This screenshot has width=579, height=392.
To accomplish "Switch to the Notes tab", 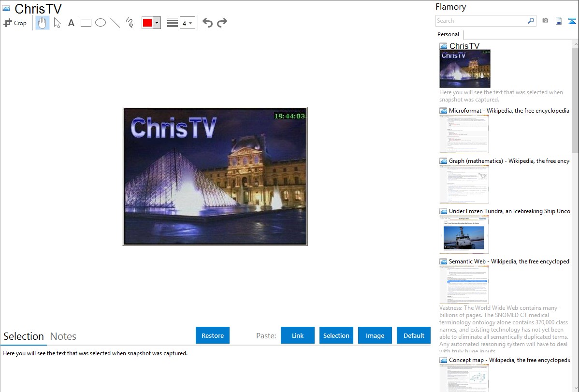I will (x=63, y=336).
